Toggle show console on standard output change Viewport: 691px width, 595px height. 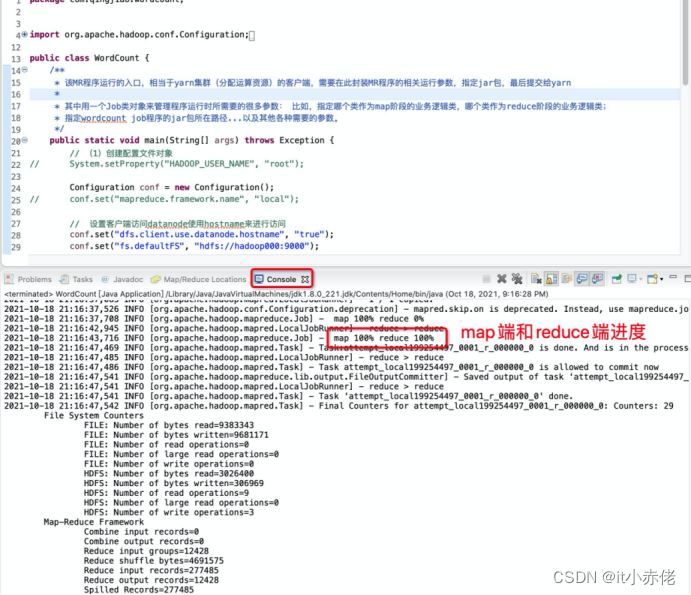click(x=582, y=279)
